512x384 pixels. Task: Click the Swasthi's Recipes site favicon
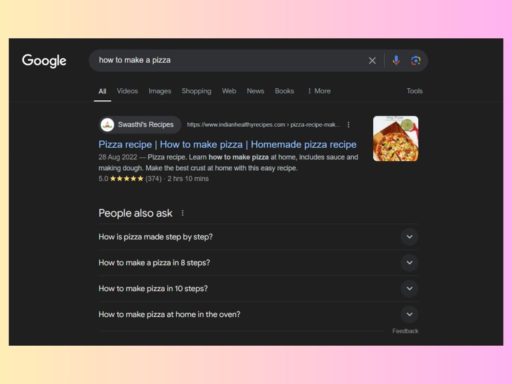(x=107, y=125)
